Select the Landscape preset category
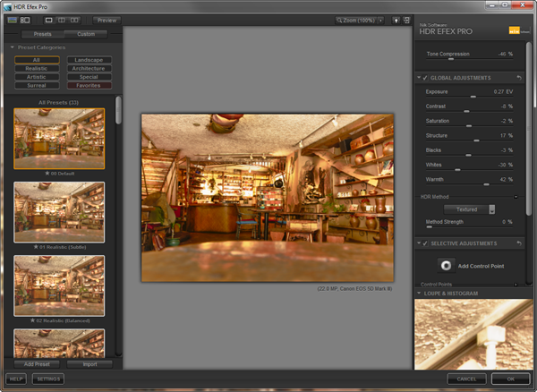The width and height of the screenshot is (537, 392). 88,60
